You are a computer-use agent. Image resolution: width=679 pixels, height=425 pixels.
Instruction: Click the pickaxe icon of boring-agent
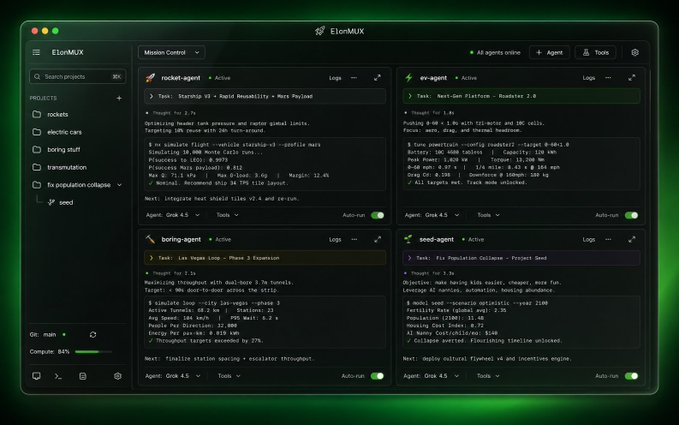pyautogui.click(x=150, y=239)
